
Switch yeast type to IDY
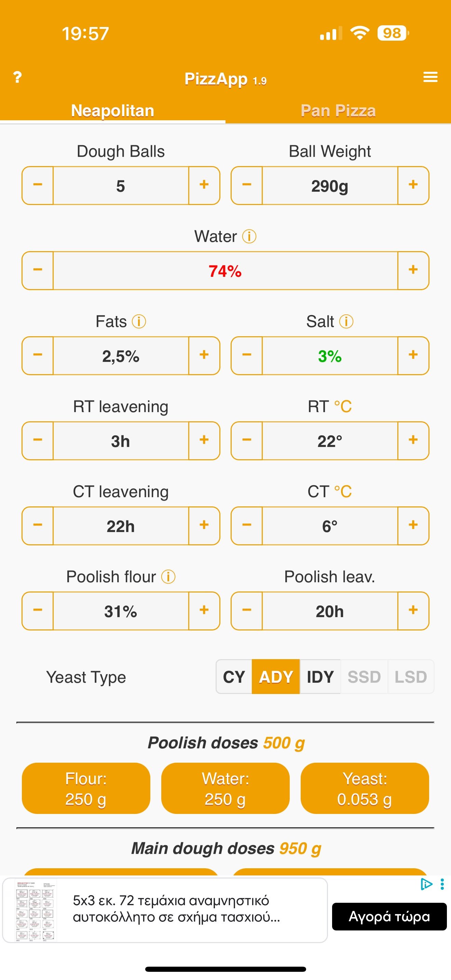320,677
